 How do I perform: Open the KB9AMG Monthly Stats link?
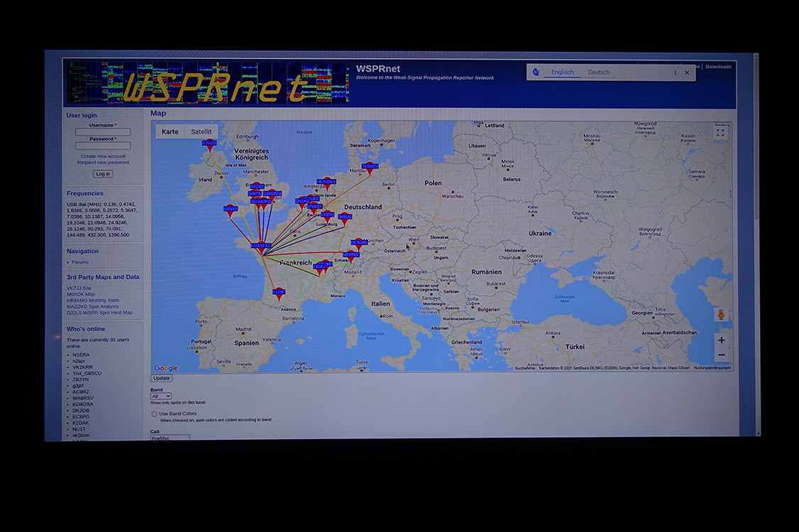pyautogui.click(x=93, y=301)
